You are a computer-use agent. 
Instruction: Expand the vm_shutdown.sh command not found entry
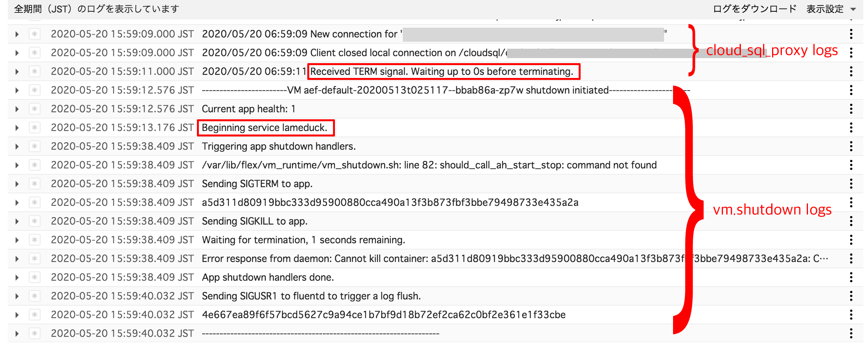[17, 165]
